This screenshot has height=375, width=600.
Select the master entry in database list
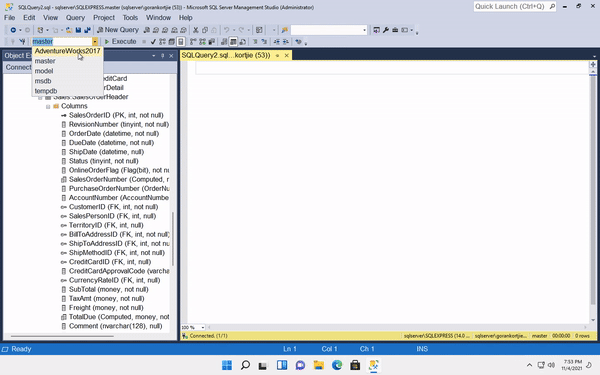67,61
